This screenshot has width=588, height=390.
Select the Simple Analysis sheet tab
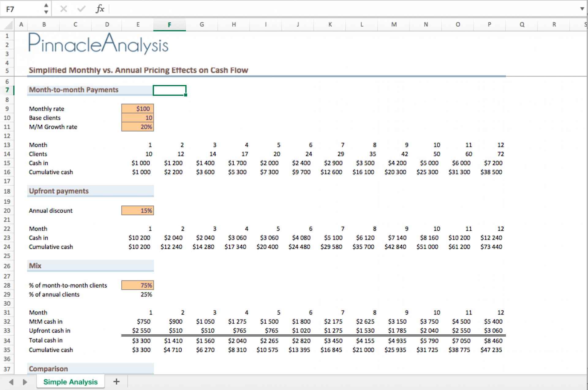point(70,382)
